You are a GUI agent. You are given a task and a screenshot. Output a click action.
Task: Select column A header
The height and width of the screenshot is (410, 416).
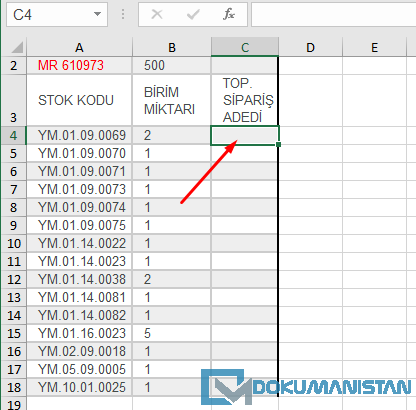point(79,47)
